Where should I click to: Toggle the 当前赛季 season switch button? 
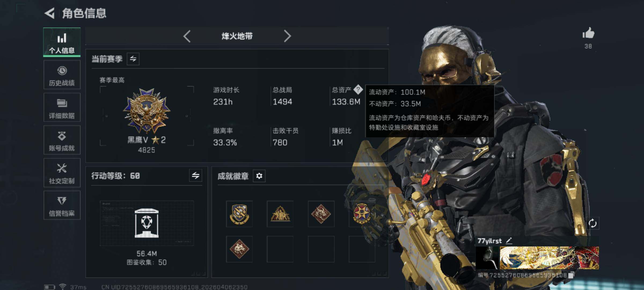133,59
